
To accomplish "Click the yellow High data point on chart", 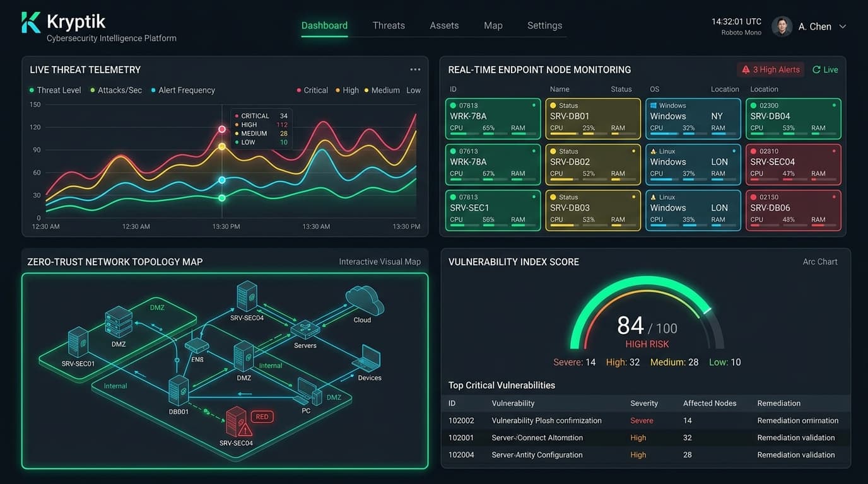I will (x=222, y=146).
